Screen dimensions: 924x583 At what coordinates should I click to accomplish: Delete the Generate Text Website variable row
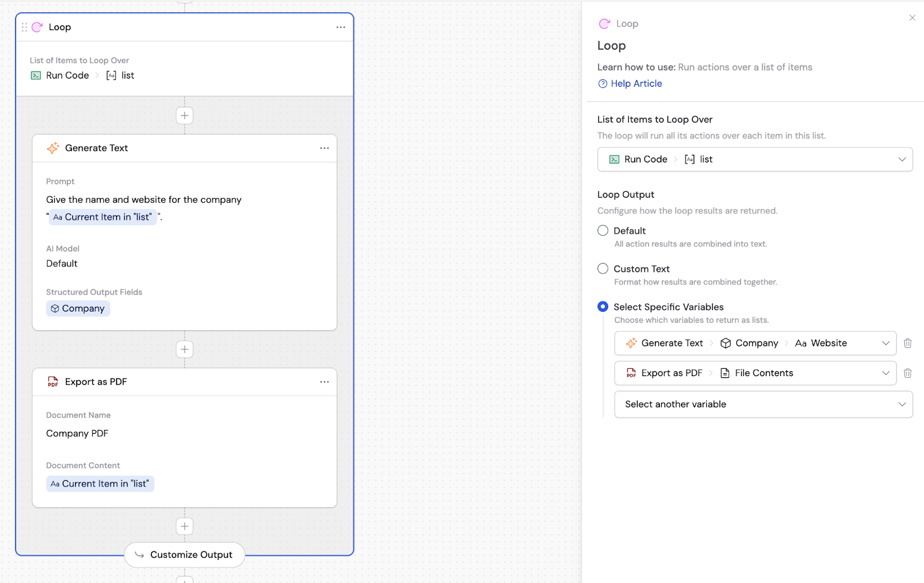tap(908, 343)
